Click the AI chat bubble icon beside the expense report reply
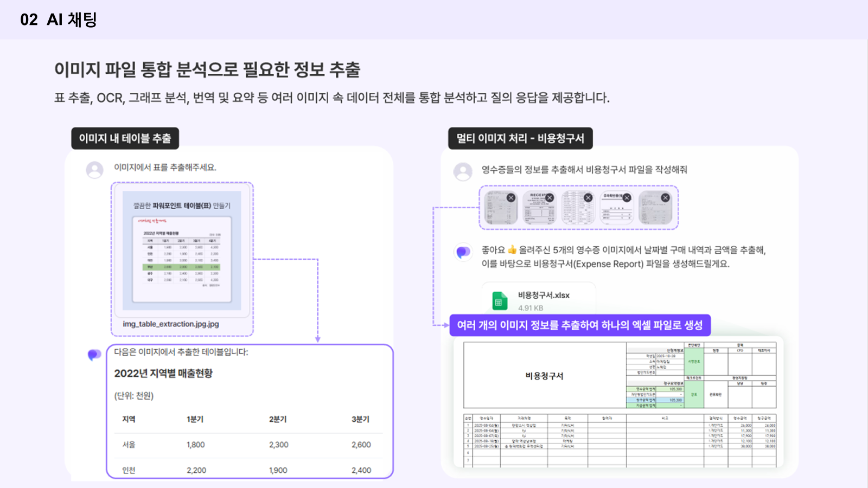Viewport: 868px width, 488px height. click(463, 252)
